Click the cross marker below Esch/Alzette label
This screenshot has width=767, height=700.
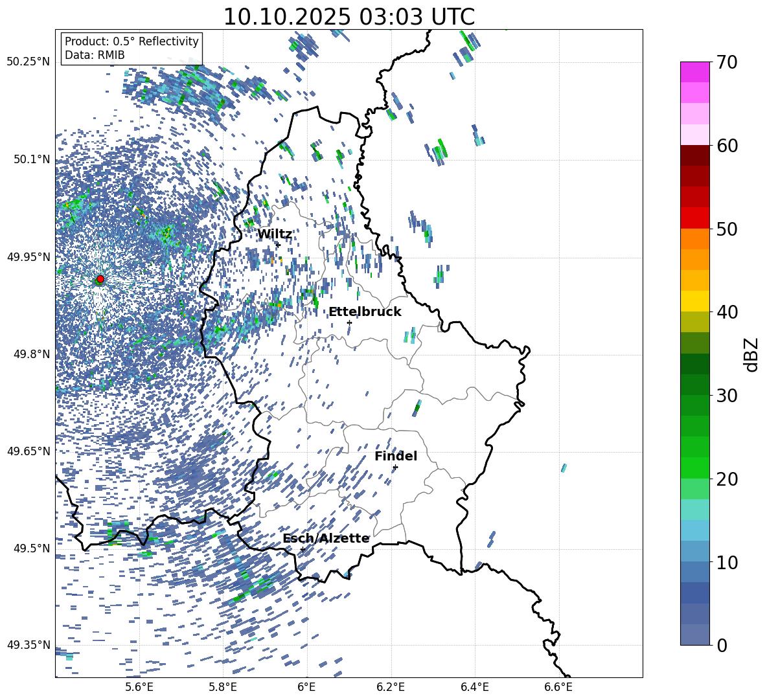tap(303, 549)
